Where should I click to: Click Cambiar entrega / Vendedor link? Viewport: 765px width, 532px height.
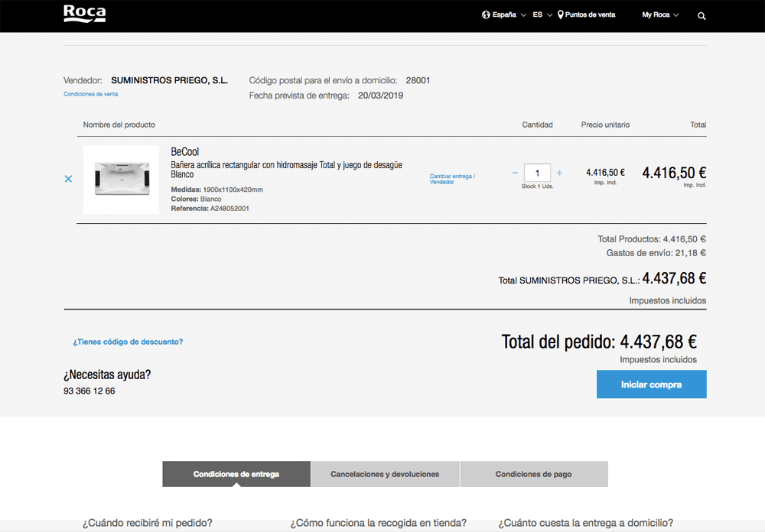(x=452, y=179)
